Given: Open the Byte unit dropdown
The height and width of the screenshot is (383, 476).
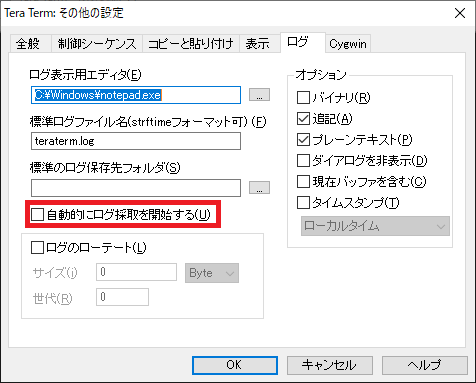Looking at the screenshot, I should click(212, 273).
